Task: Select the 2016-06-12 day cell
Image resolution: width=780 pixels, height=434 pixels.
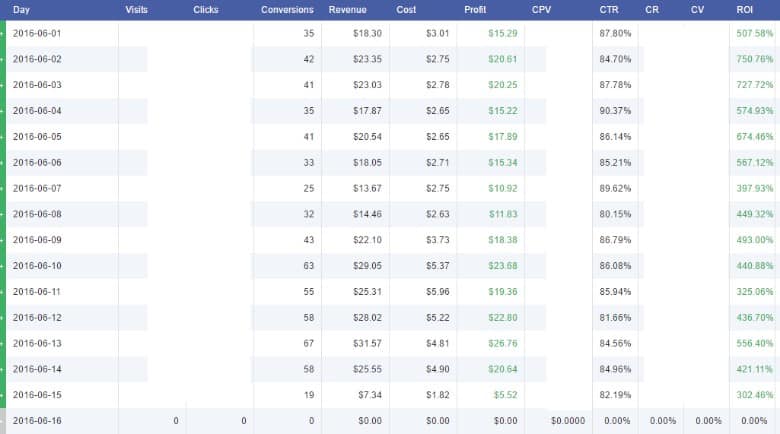Action: [x=37, y=318]
